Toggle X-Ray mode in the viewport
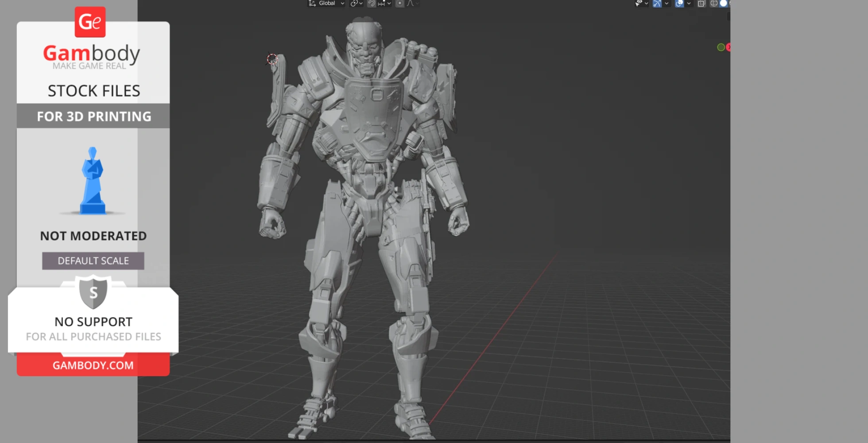Viewport: 868px width, 443px height. pos(701,4)
